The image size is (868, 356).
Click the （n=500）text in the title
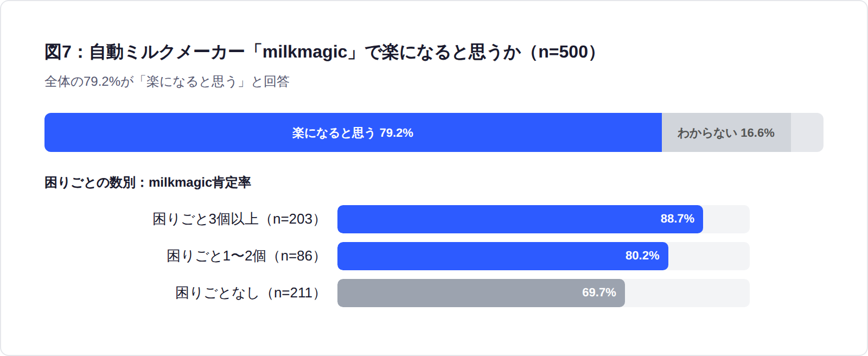click(x=564, y=52)
